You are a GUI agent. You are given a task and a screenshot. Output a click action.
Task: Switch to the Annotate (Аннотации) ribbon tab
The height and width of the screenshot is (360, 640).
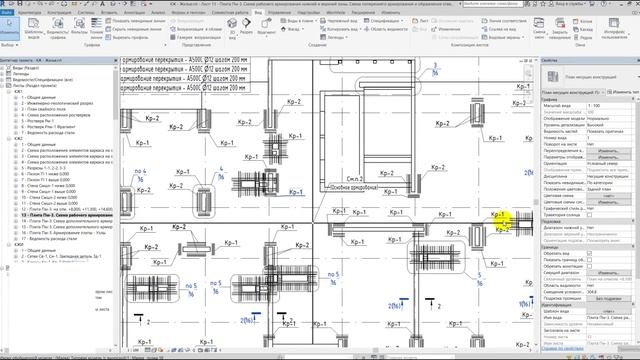coord(134,13)
